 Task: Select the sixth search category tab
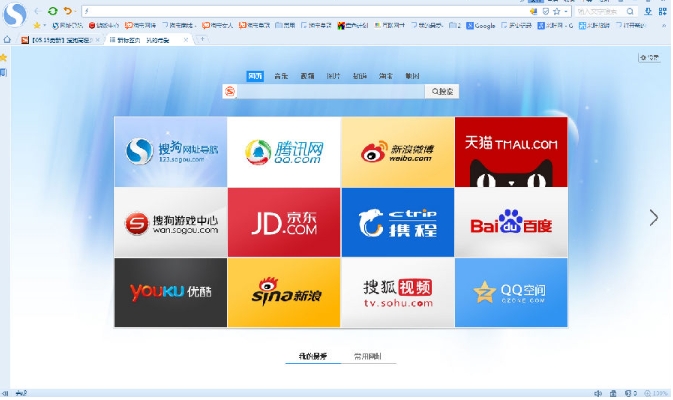point(386,76)
